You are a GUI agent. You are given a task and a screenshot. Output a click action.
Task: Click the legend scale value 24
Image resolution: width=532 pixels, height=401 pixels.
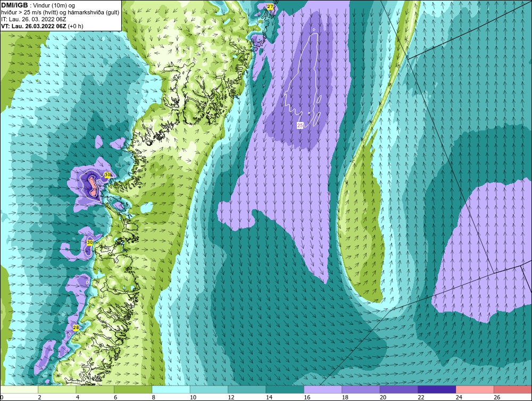click(459, 397)
